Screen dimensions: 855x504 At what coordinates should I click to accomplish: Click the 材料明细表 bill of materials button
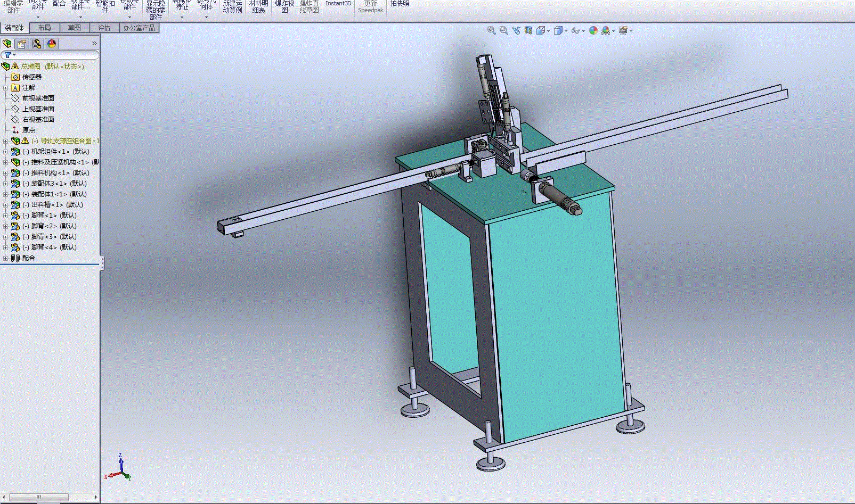pyautogui.click(x=259, y=6)
